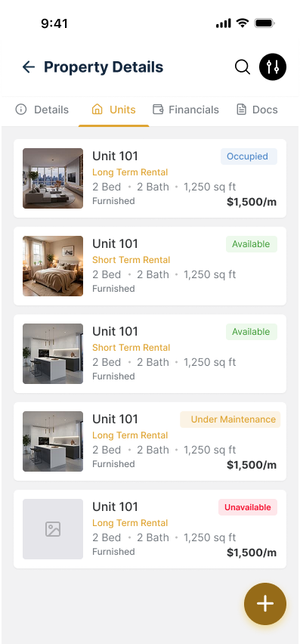Tap the Under Maintenance unit's $1,500/m price
300x644 pixels.
pos(252,465)
